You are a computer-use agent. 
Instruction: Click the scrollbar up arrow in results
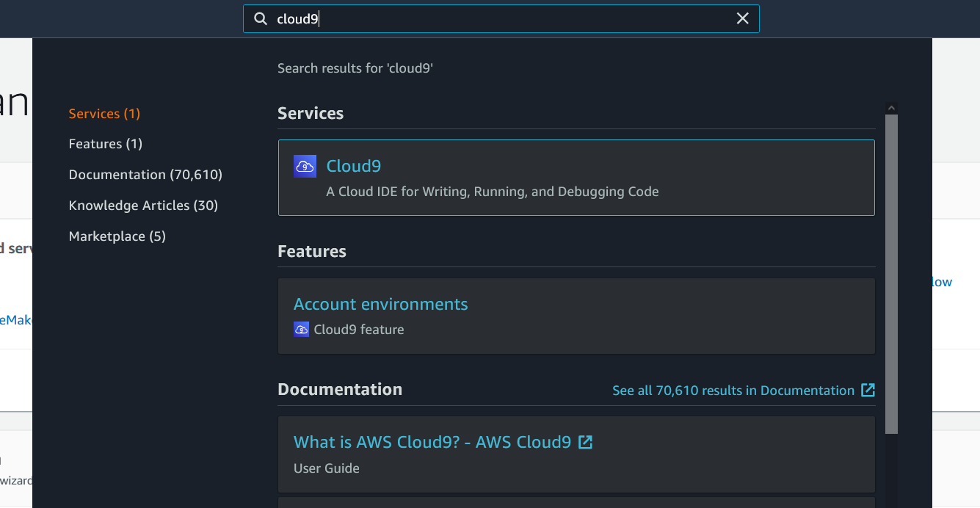pyautogui.click(x=891, y=108)
